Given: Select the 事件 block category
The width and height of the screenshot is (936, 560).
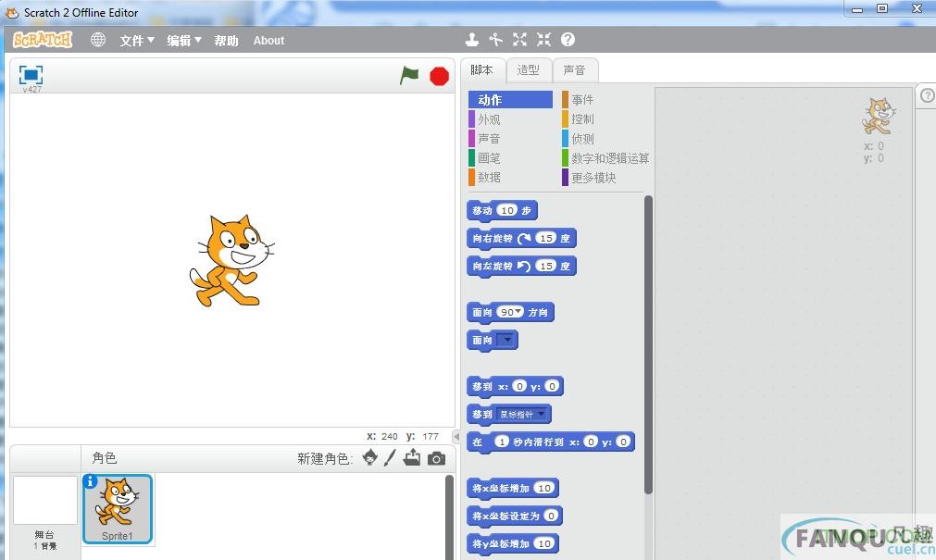Looking at the screenshot, I should [x=604, y=100].
